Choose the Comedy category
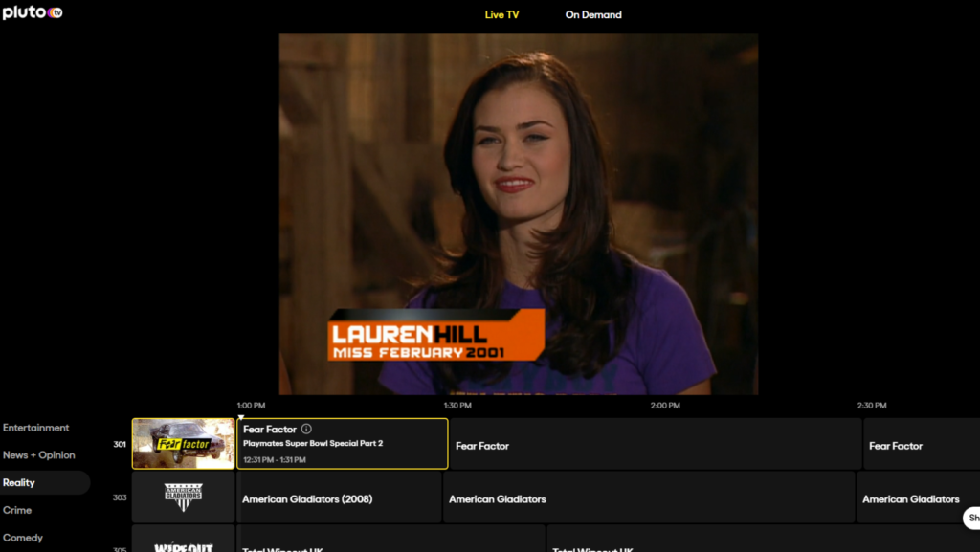This screenshot has width=980, height=552. tap(23, 538)
